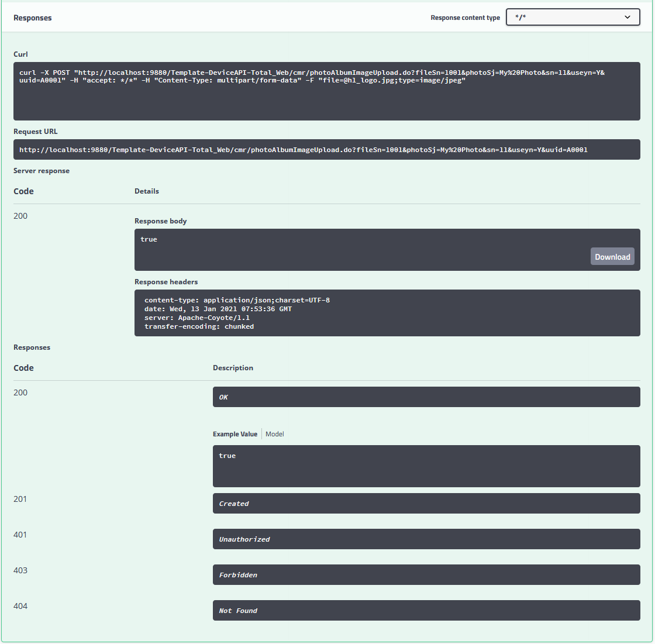The image size is (655, 644).
Task: Switch to the Model tab
Action: pyautogui.click(x=275, y=434)
